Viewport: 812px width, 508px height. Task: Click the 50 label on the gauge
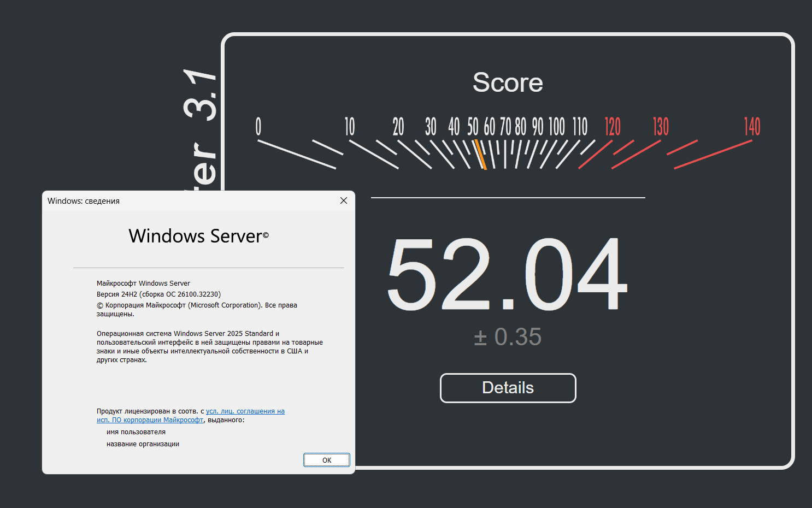[x=473, y=127]
